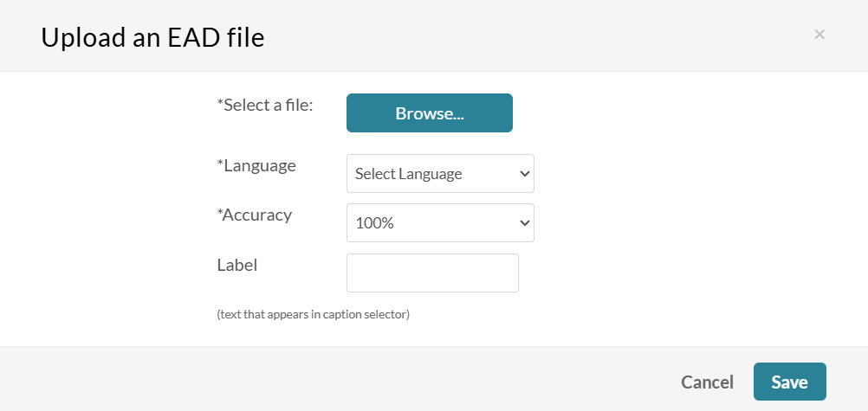Click the asterisk before Accuracy label

pos(220,213)
